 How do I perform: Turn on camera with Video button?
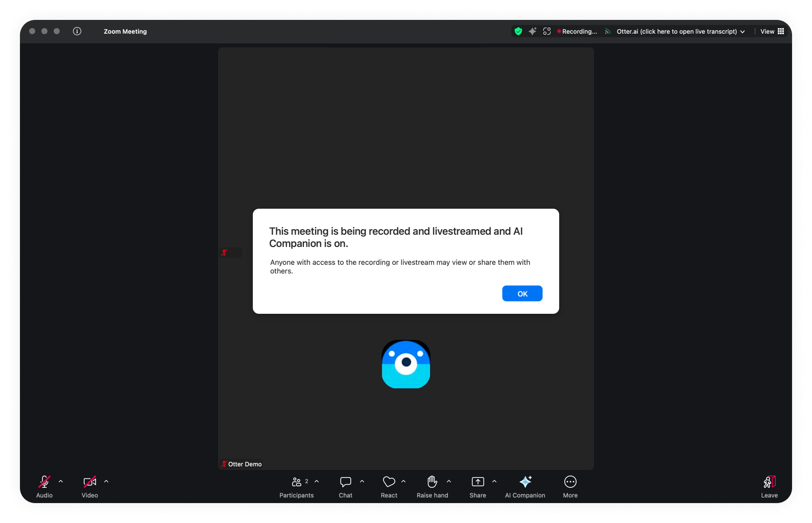[90, 487]
